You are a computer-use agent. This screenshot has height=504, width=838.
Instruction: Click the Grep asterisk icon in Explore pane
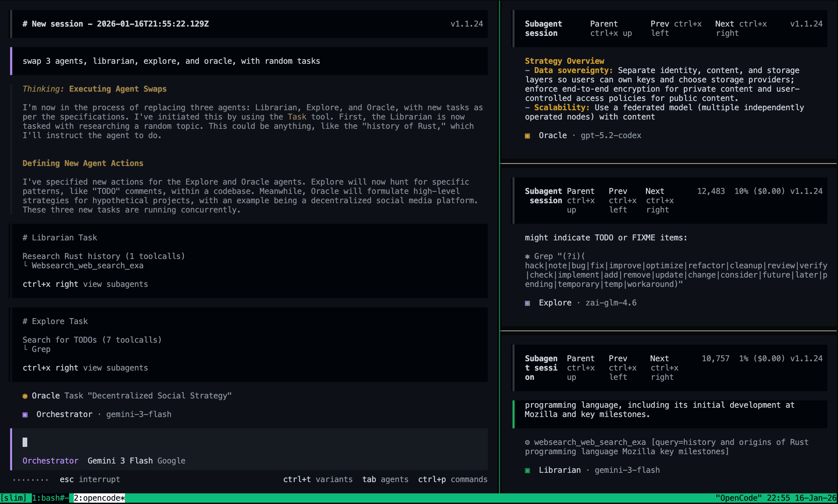(527, 256)
